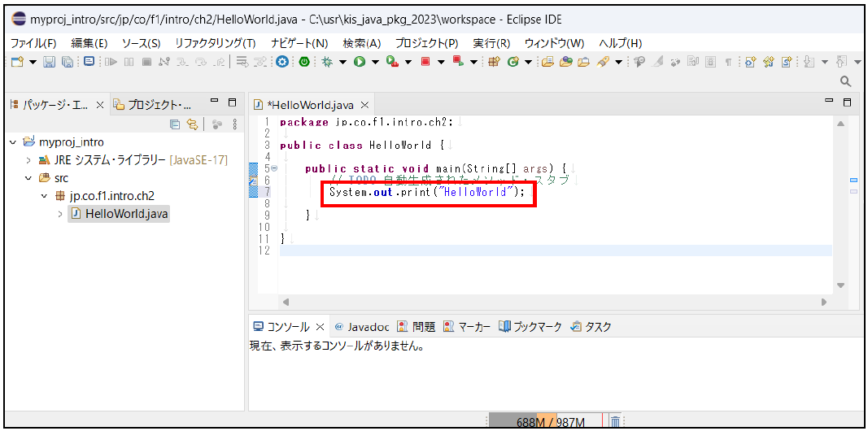Switch to the 問題 tab

(417, 327)
